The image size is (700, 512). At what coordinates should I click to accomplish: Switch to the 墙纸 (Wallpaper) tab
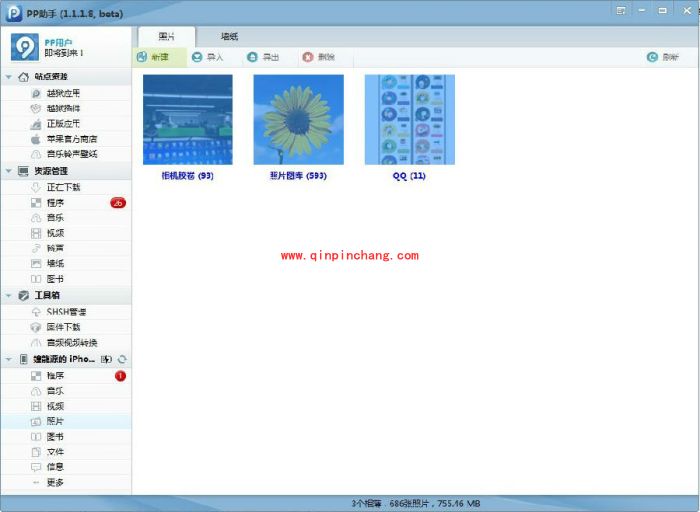tap(229, 36)
